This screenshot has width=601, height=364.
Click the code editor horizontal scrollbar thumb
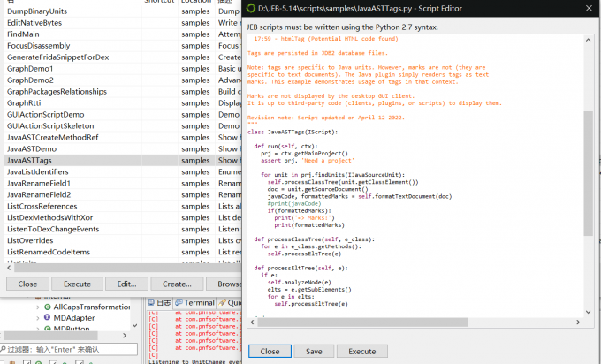tap(363, 322)
